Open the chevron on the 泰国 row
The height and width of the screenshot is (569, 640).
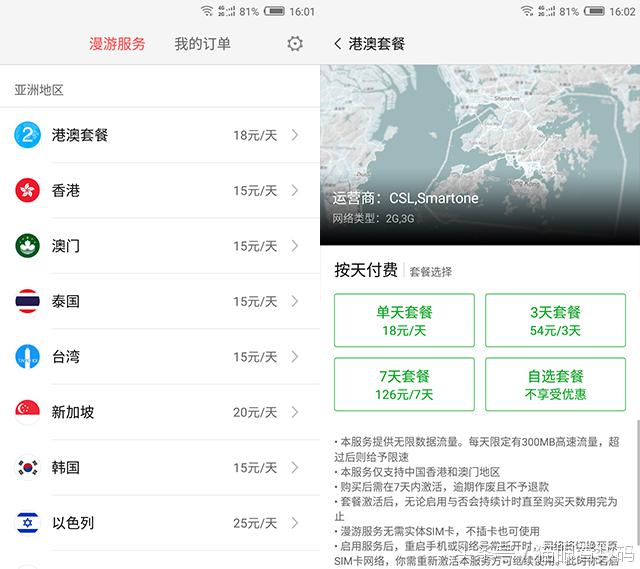(x=295, y=302)
